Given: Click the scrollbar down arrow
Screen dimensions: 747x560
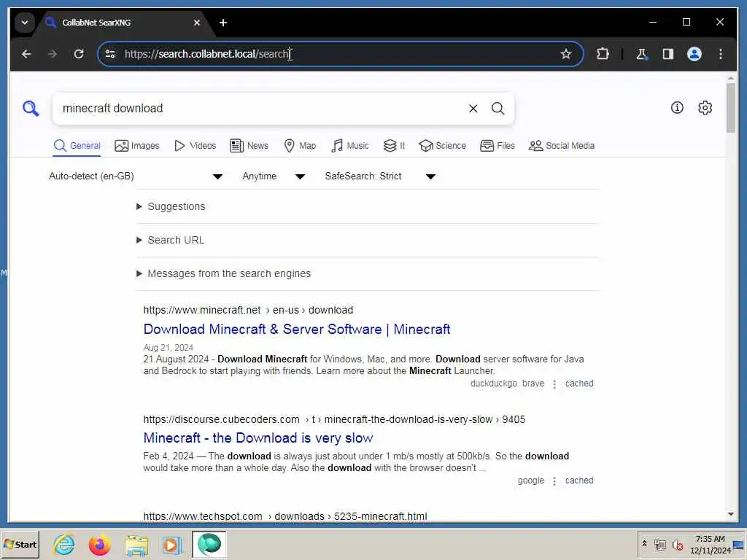Looking at the screenshot, I should coord(731,514).
